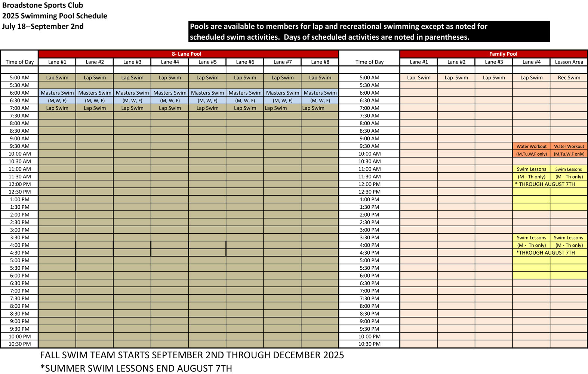Click 11:30 AM '(M - Th only)' in Lesson Area
The width and height of the screenshot is (588, 374).
point(569,177)
